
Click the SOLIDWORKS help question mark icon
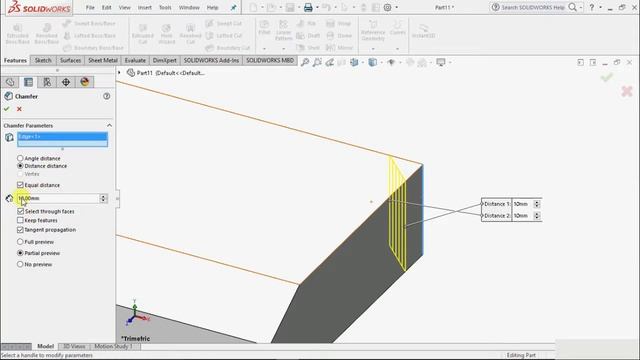[x=591, y=7]
